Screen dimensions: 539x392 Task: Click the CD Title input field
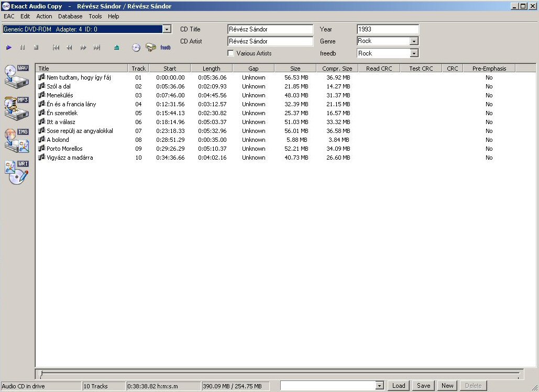pyautogui.click(x=270, y=29)
